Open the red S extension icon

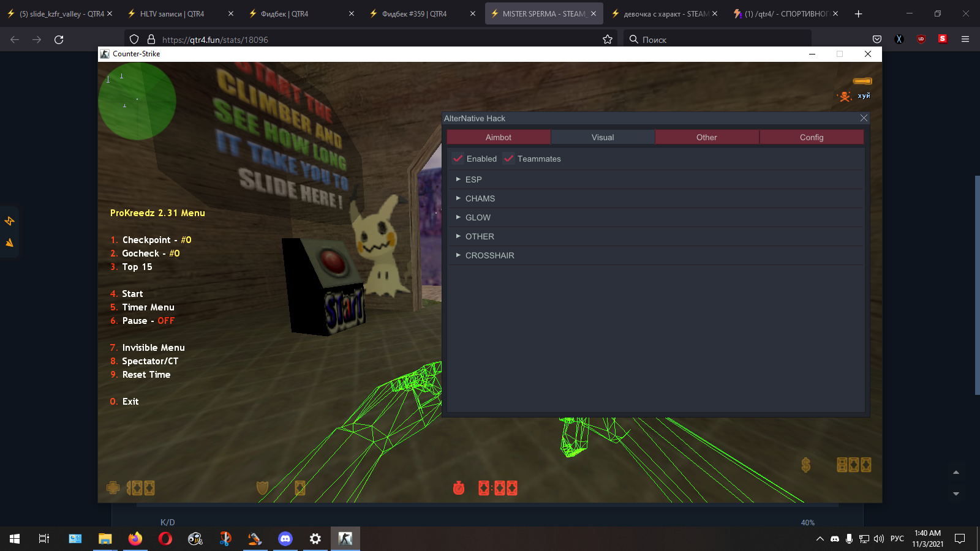click(x=943, y=39)
